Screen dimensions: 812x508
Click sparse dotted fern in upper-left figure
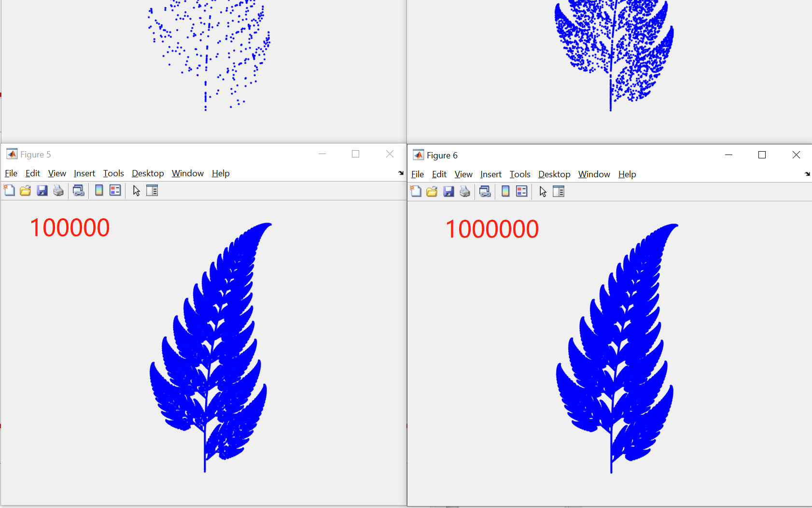coord(209,56)
